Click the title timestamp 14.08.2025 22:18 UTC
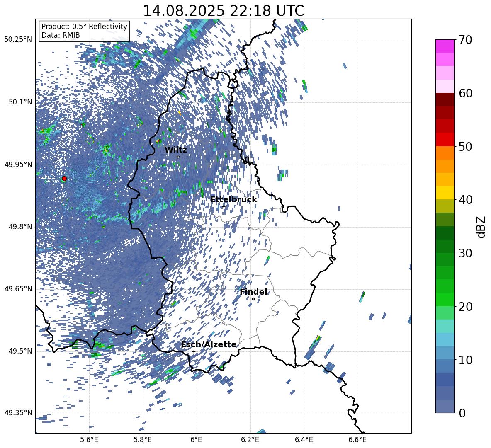Viewport: 491px width, 448px height. tap(224, 11)
